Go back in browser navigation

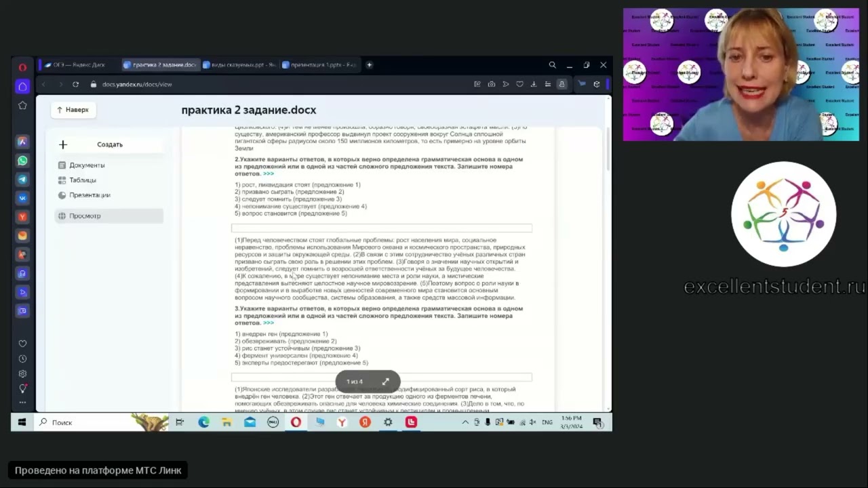point(44,84)
